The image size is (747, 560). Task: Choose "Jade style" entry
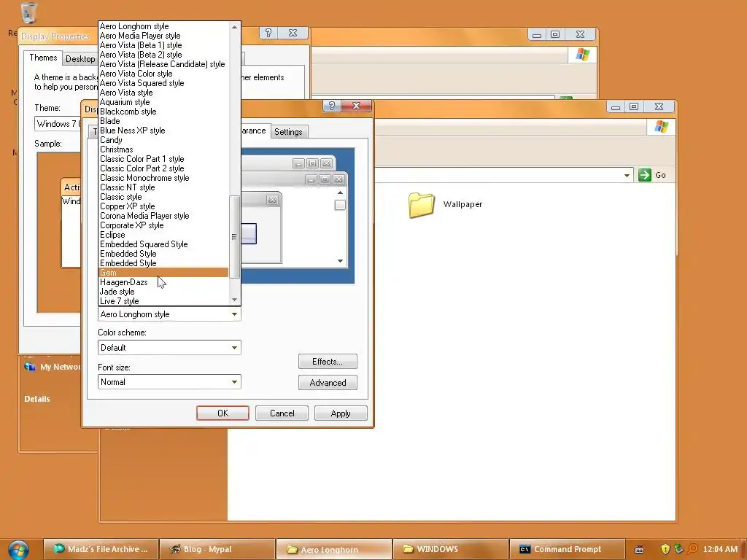[x=163, y=292]
